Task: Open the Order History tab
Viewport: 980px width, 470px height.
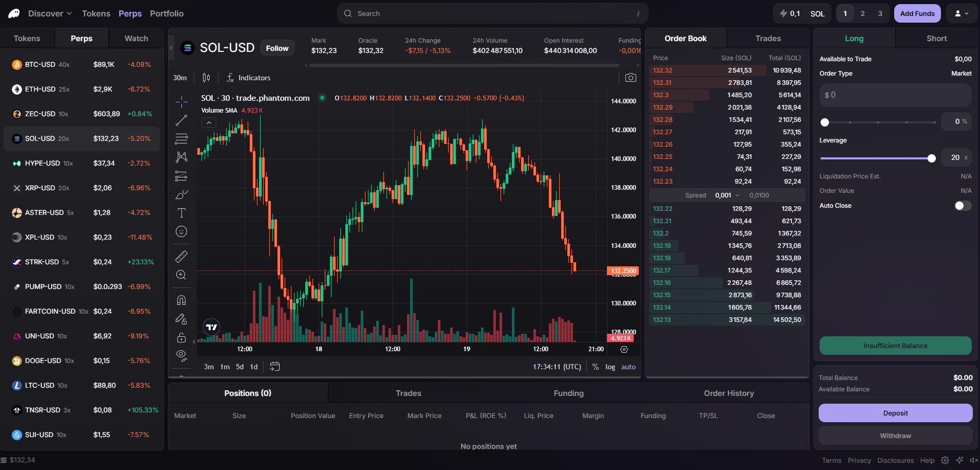Action: pyautogui.click(x=729, y=393)
